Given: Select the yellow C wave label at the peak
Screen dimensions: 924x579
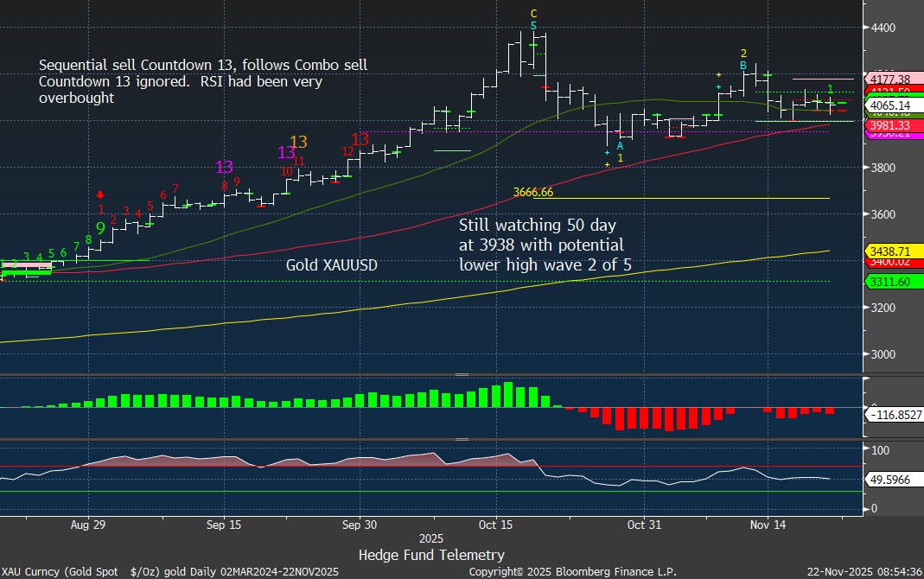Looking at the screenshot, I should 533,14.
